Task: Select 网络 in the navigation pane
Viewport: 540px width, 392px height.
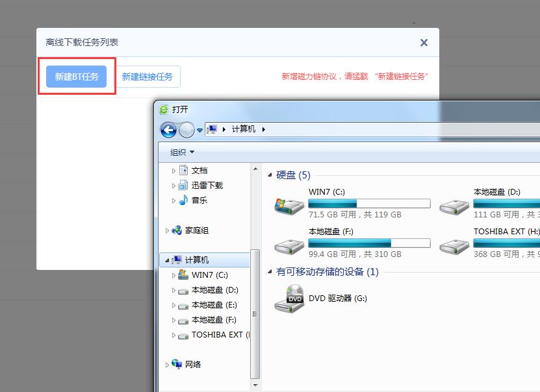Action: point(193,364)
